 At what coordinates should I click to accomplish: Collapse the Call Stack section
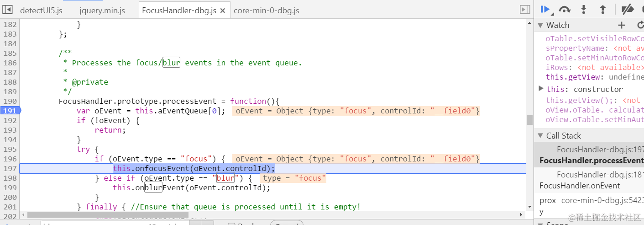[540, 136]
